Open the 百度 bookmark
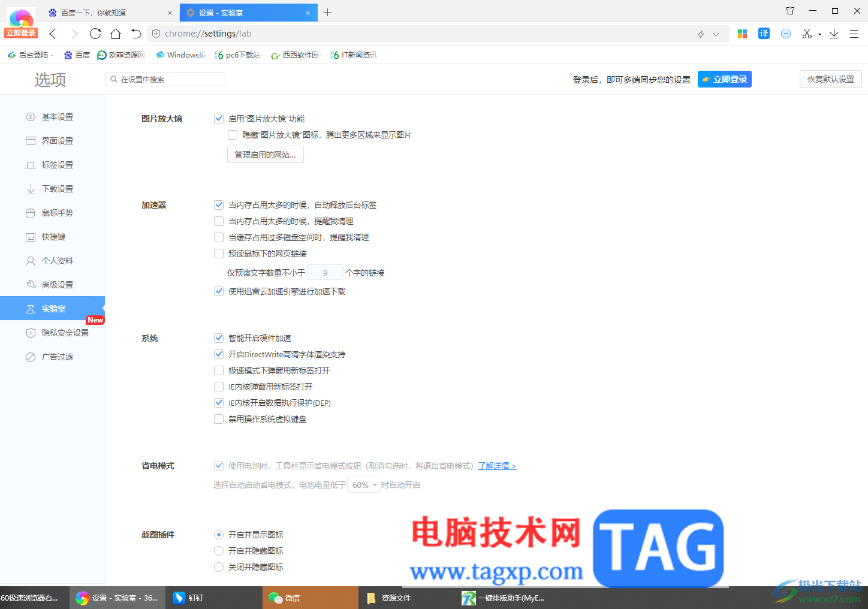The height and width of the screenshot is (609, 868). point(77,55)
